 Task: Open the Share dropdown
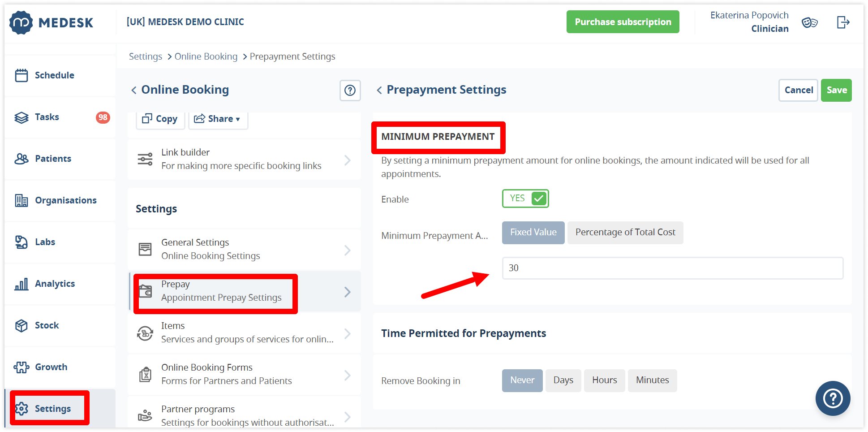pyautogui.click(x=218, y=119)
